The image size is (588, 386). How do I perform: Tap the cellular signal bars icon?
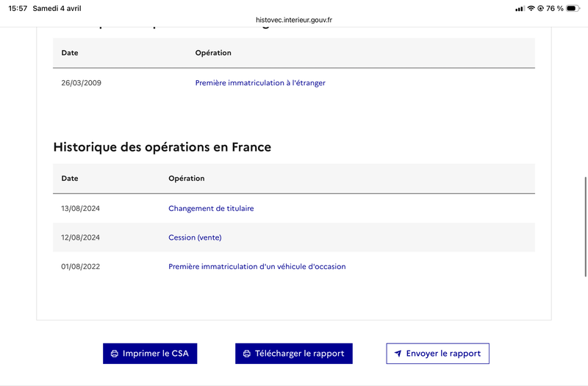pos(520,8)
